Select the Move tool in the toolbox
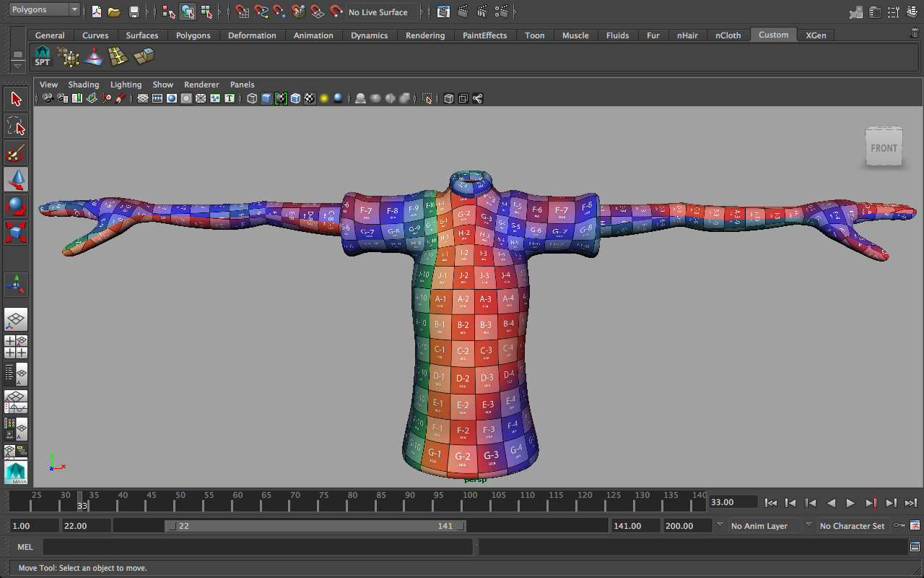 (16, 179)
